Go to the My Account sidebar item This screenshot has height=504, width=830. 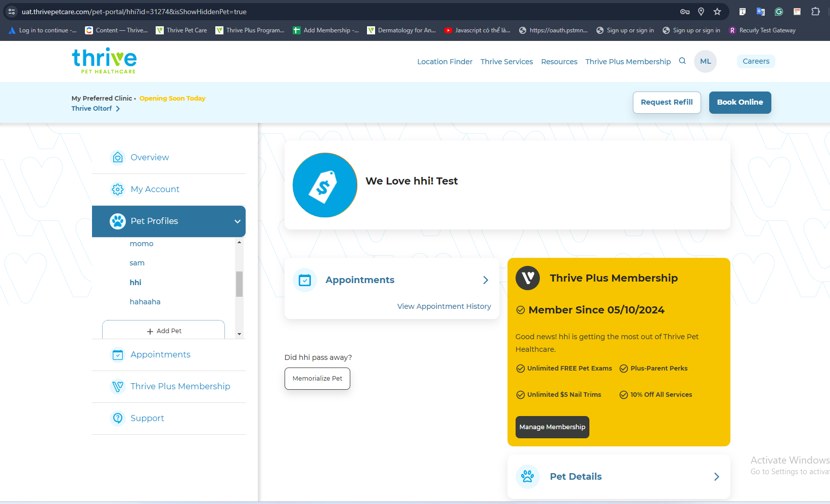[x=169, y=189]
